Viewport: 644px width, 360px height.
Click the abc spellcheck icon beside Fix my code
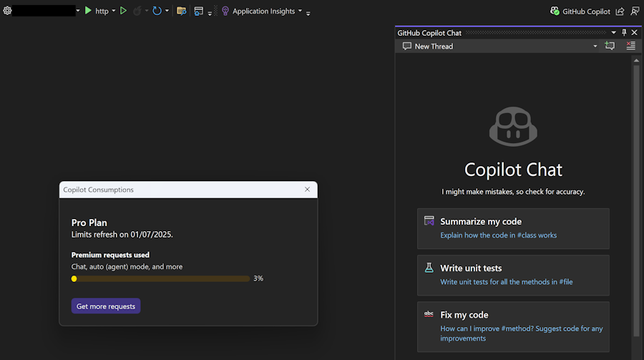click(x=429, y=314)
